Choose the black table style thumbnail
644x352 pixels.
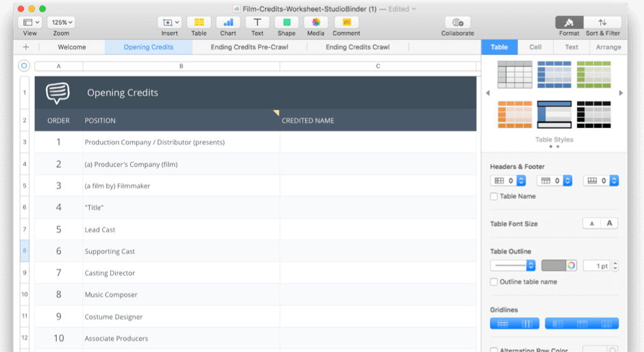(x=593, y=114)
